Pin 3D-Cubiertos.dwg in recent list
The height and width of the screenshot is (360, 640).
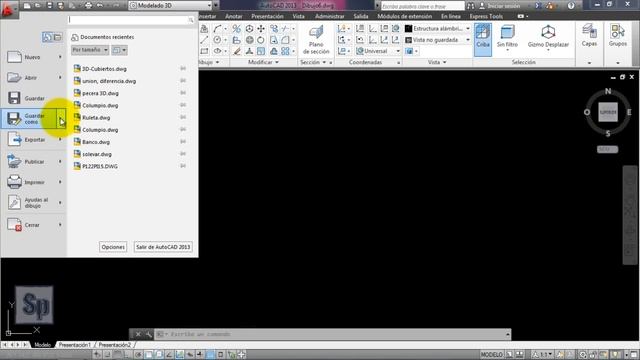183,69
